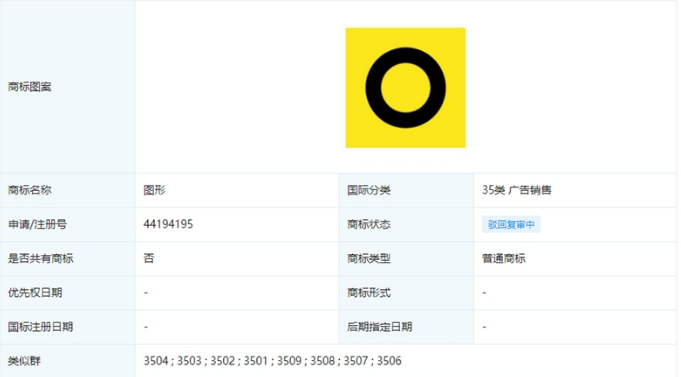This screenshot has height=377, width=681.
Task: Click the 商标形式 label cell
Action: click(406, 293)
